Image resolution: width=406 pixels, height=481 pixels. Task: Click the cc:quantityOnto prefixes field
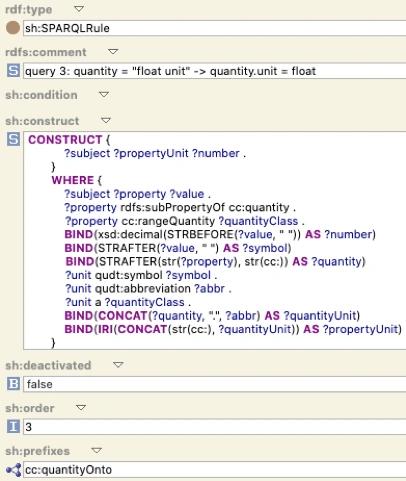click(215, 470)
